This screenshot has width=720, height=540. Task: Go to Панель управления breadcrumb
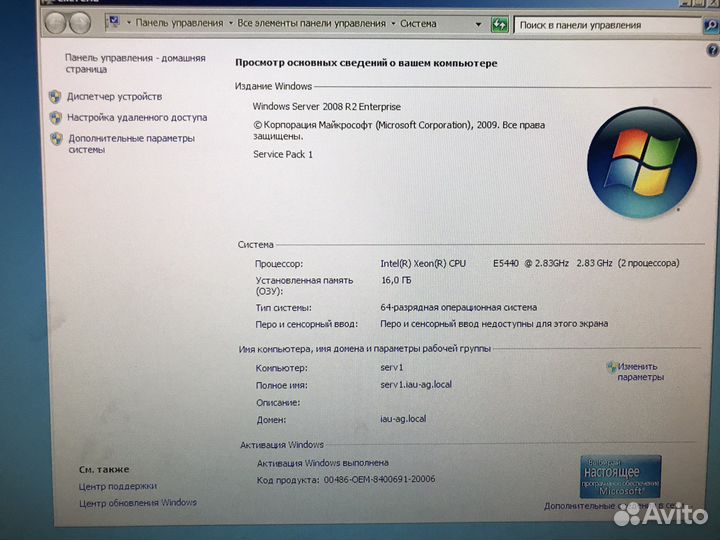click(x=179, y=23)
